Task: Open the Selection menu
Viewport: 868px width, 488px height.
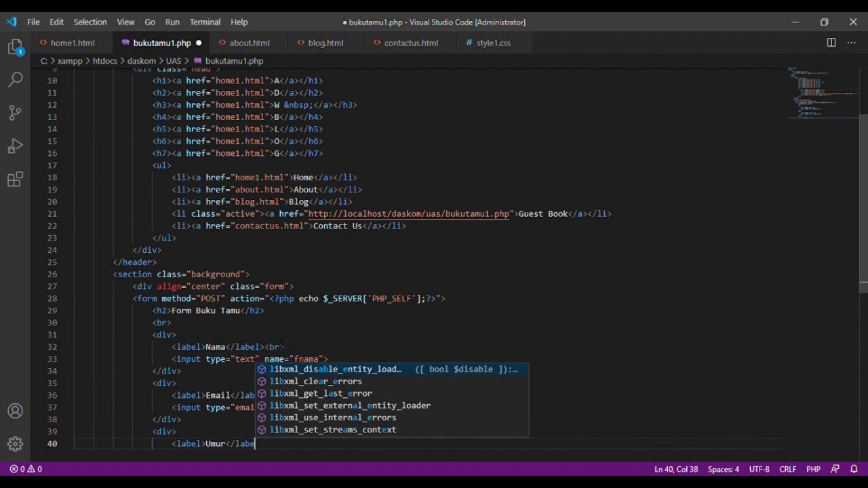Action: pos(90,22)
